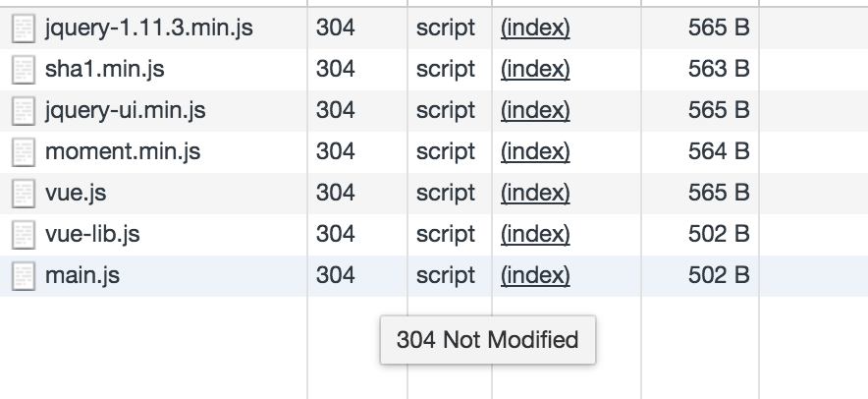Click the jquery-ui.min.js file icon
This screenshot has width=868, height=399.
pos(24,111)
